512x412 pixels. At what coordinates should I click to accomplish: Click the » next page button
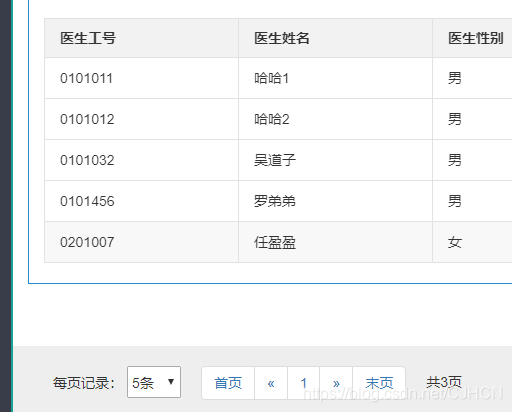pyautogui.click(x=336, y=383)
